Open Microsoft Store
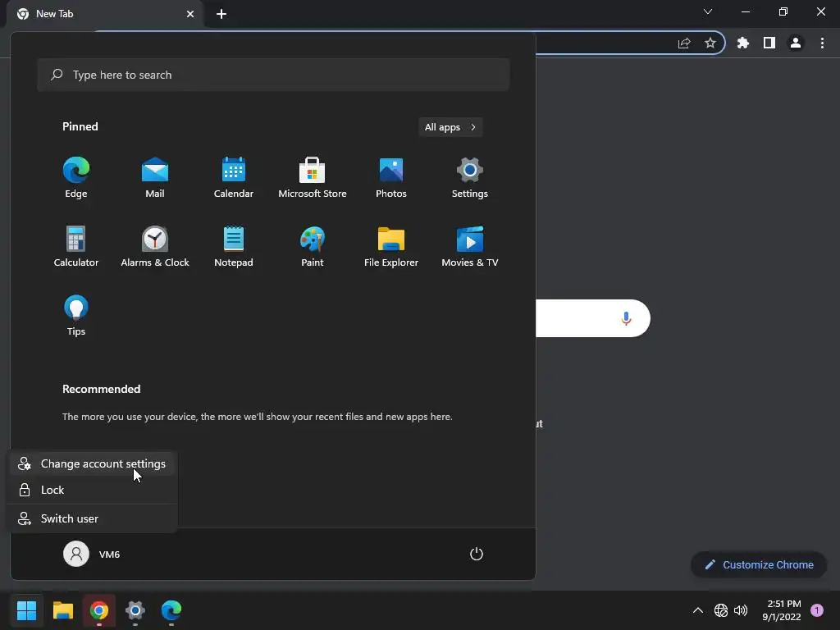This screenshot has width=840, height=630. coord(313,177)
